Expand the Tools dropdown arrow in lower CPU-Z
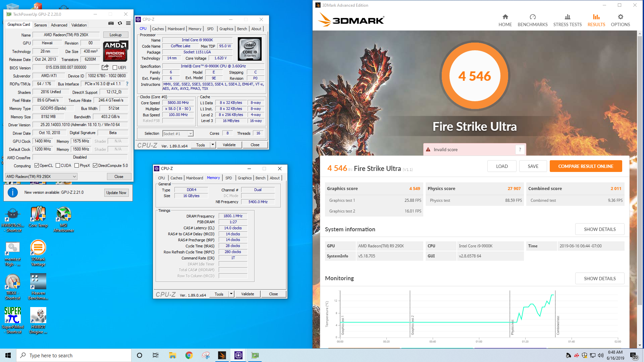The width and height of the screenshot is (644, 362). 231,294
